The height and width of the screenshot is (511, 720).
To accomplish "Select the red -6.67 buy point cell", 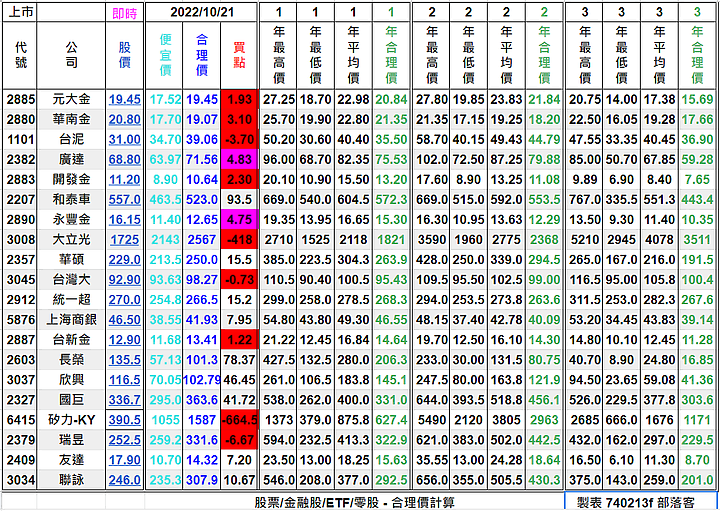I will click(239, 440).
